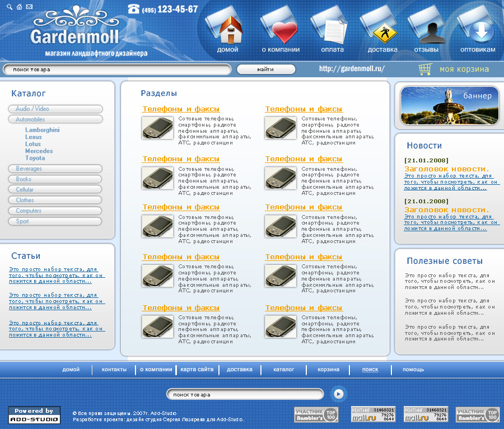Click the phone thumbnail in bottom-left section

point(157,327)
